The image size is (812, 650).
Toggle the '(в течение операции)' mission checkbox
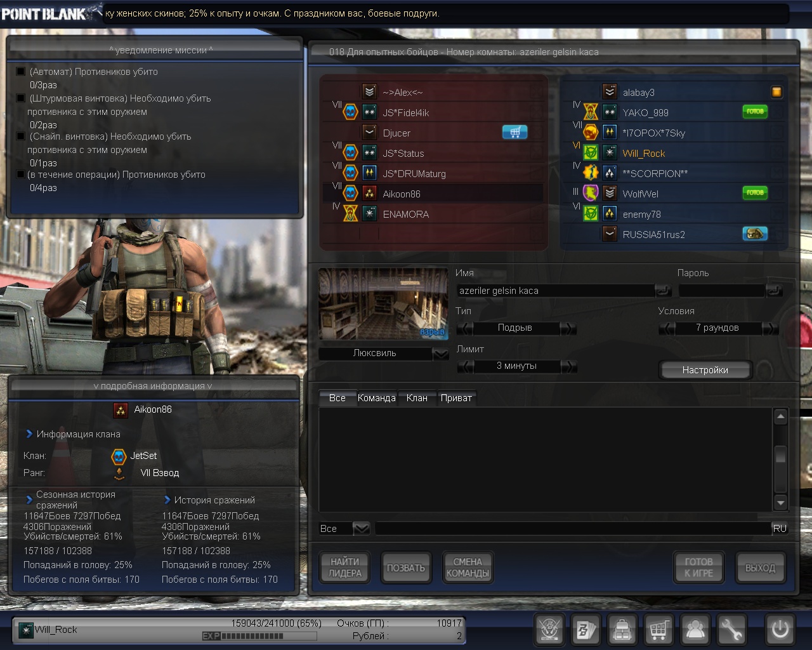tap(20, 175)
